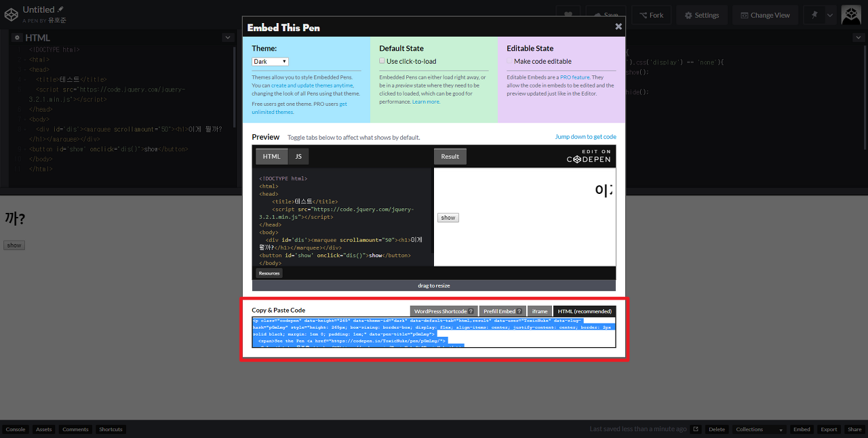This screenshot has height=438, width=868.
Task: Open the Learn more link under Default State
Action: 426,102
